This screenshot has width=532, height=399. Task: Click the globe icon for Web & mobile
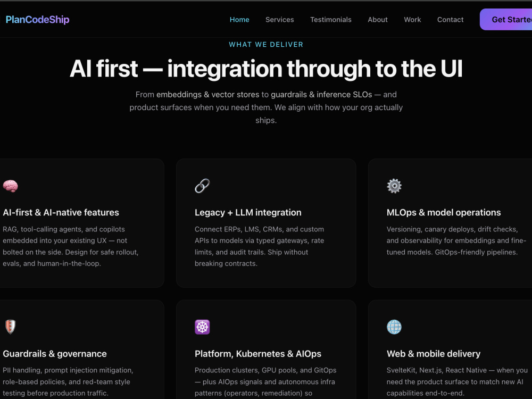click(394, 327)
